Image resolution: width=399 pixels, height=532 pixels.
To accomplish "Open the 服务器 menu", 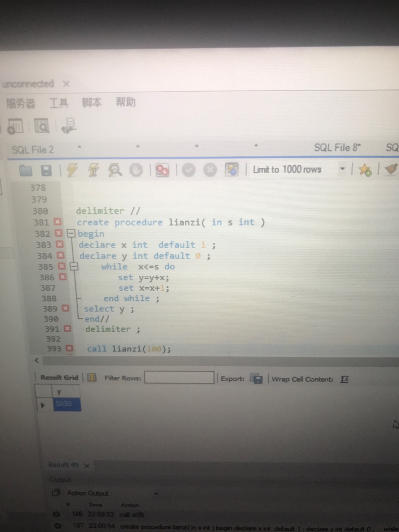I will click(21, 103).
